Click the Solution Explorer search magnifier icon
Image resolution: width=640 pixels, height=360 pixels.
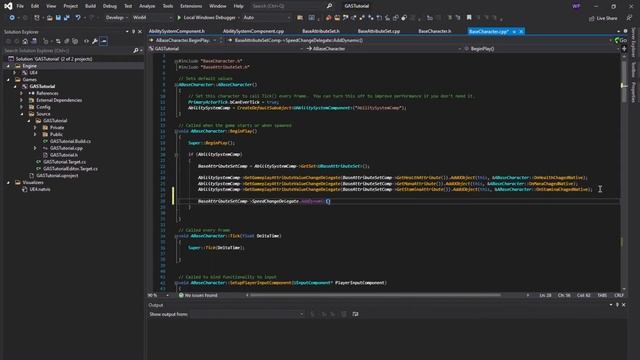[x=136, y=51]
